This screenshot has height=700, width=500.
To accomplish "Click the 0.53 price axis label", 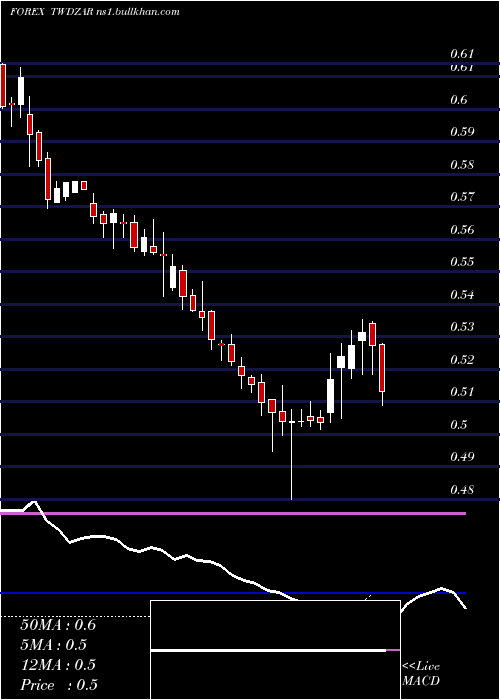I will point(462,327).
